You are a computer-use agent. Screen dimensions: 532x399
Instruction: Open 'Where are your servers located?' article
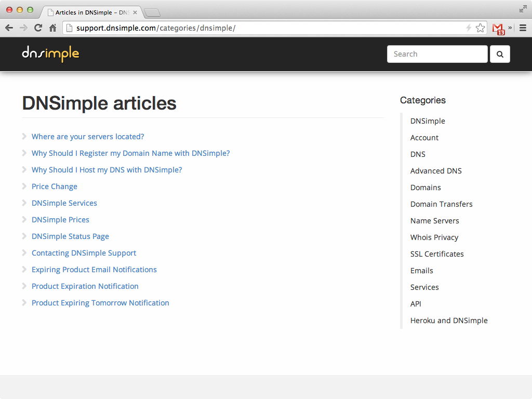pyautogui.click(x=88, y=137)
